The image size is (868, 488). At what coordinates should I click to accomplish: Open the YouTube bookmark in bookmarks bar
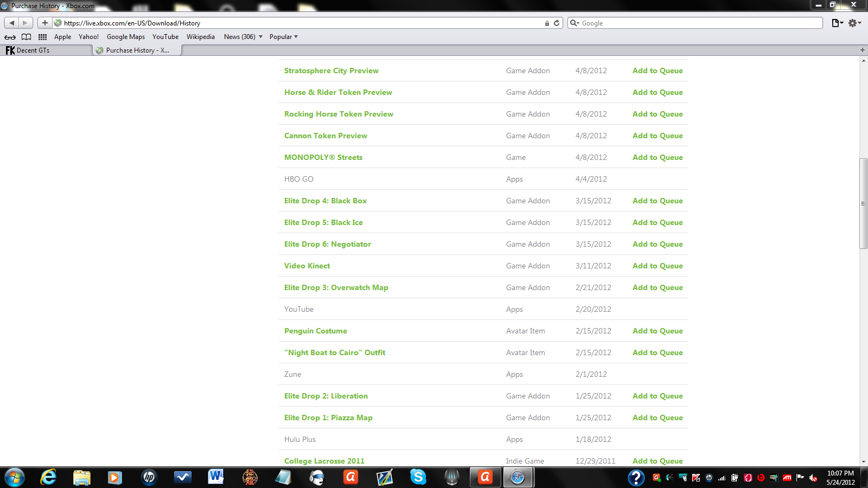[165, 37]
